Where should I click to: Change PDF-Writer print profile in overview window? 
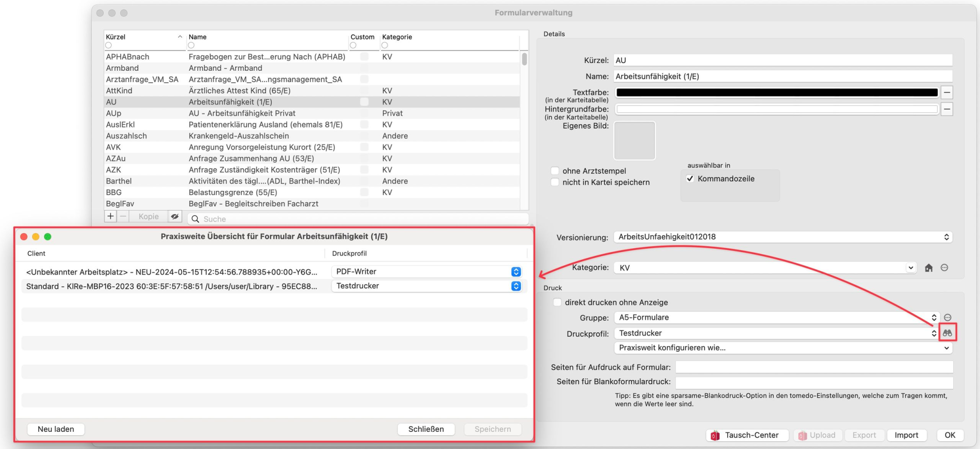[x=426, y=272]
